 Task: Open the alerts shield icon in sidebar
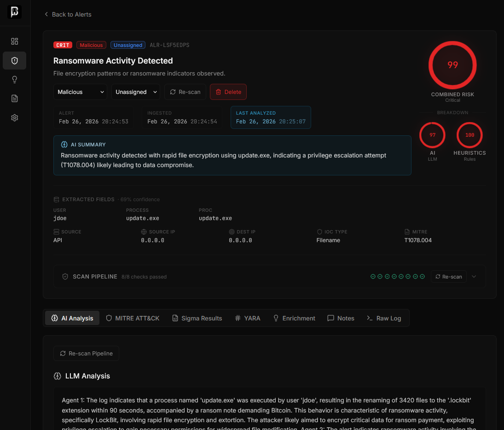[14, 60]
